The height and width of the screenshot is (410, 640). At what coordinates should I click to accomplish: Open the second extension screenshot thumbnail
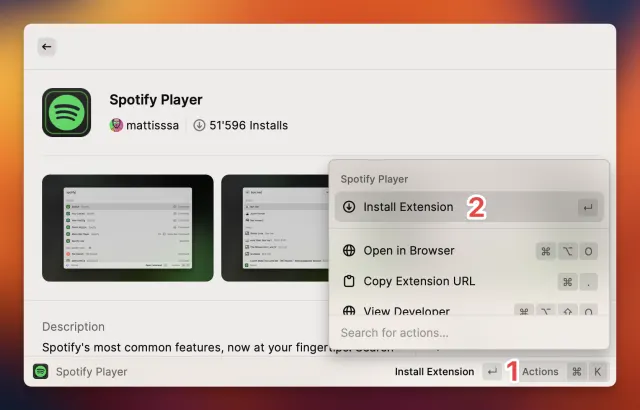click(275, 228)
